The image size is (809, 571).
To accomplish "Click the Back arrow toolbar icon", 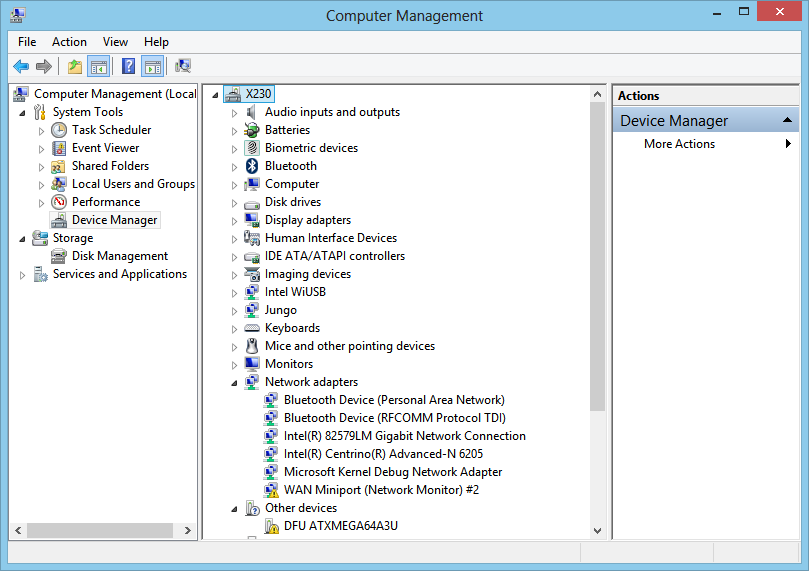I will (x=21, y=66).
